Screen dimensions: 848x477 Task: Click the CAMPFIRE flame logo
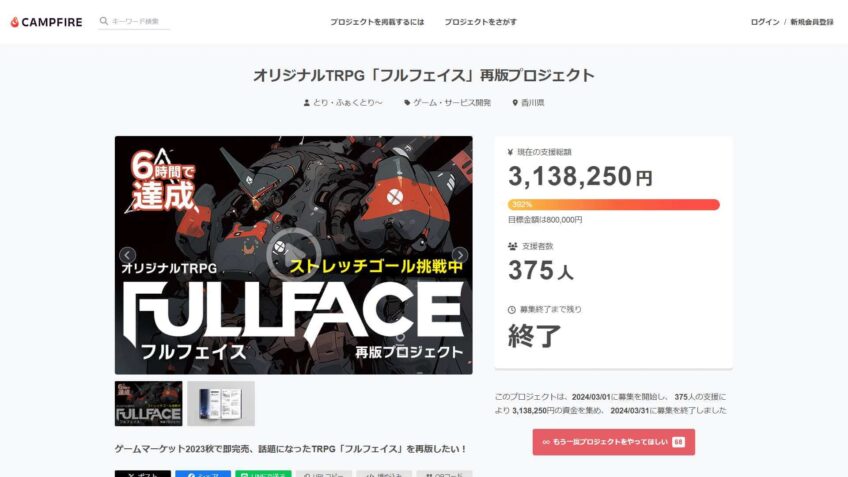tap(46, 22)
